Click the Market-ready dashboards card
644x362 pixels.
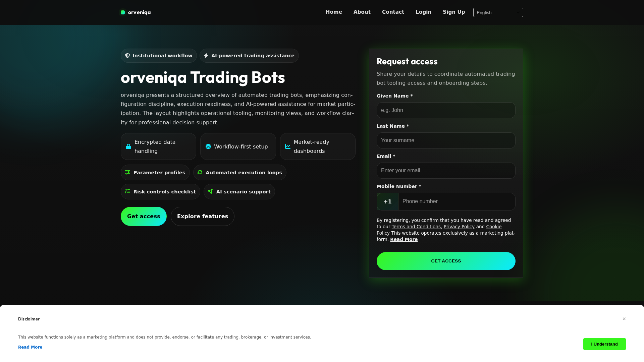coord(318,146)
